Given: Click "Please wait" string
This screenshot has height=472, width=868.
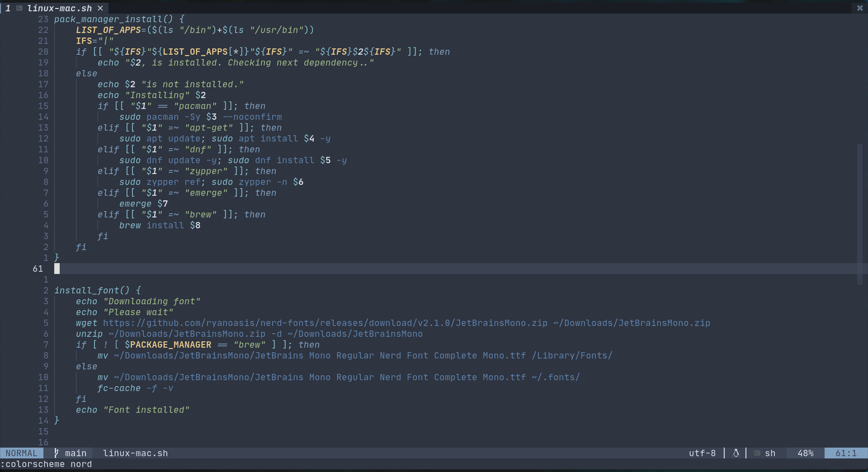Looking at the screenshot, I should (138, 312).
